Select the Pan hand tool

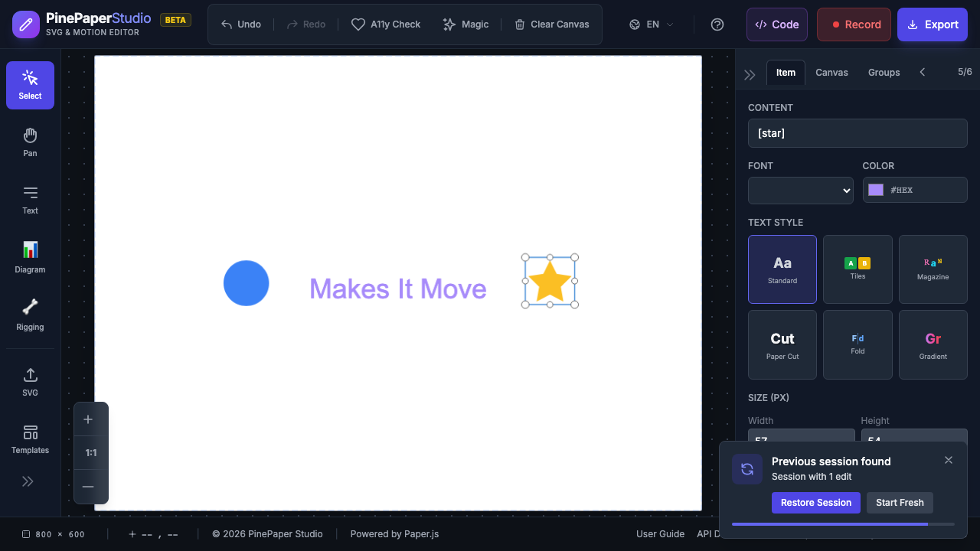[30, 142]
